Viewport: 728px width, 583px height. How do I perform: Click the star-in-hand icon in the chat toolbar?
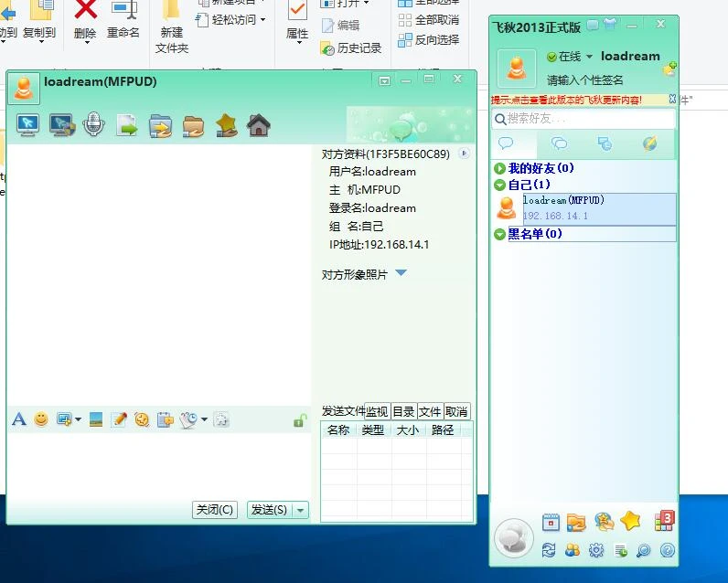click(x=227, y=126)
